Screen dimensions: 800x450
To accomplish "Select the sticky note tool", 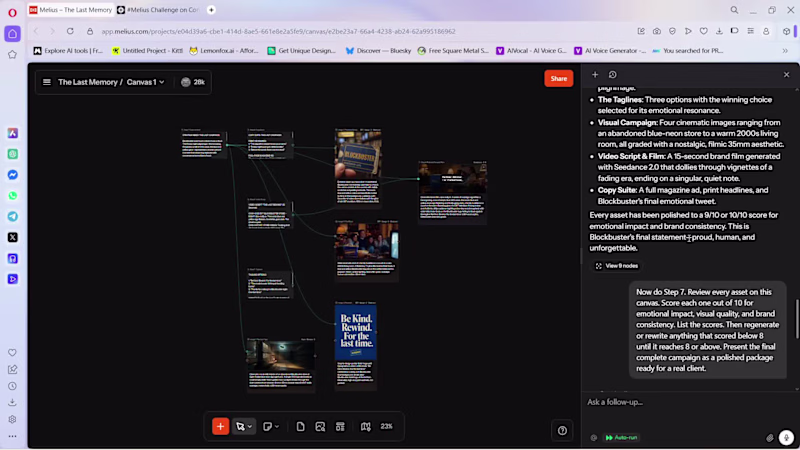I will (267, 427).
